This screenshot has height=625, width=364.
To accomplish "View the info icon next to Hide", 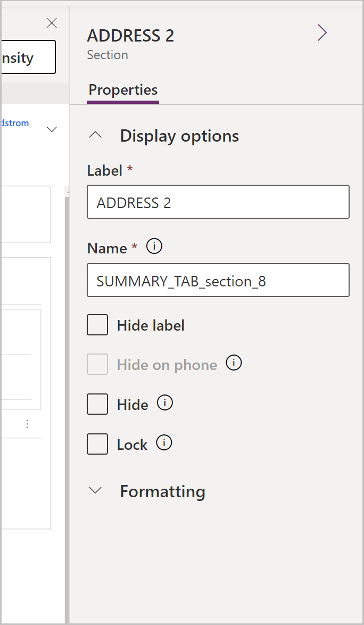I will 165,402.
